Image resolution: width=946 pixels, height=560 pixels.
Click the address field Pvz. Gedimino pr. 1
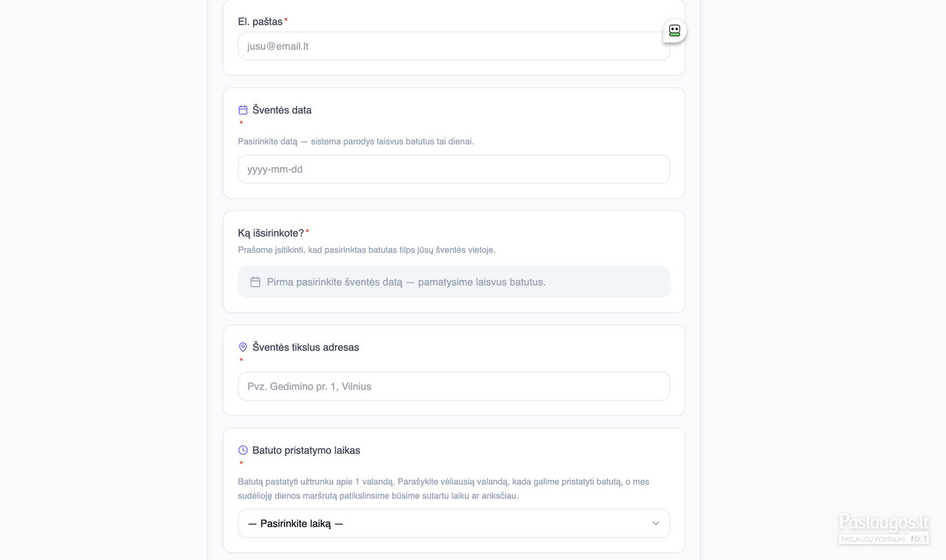pos(454,386)
